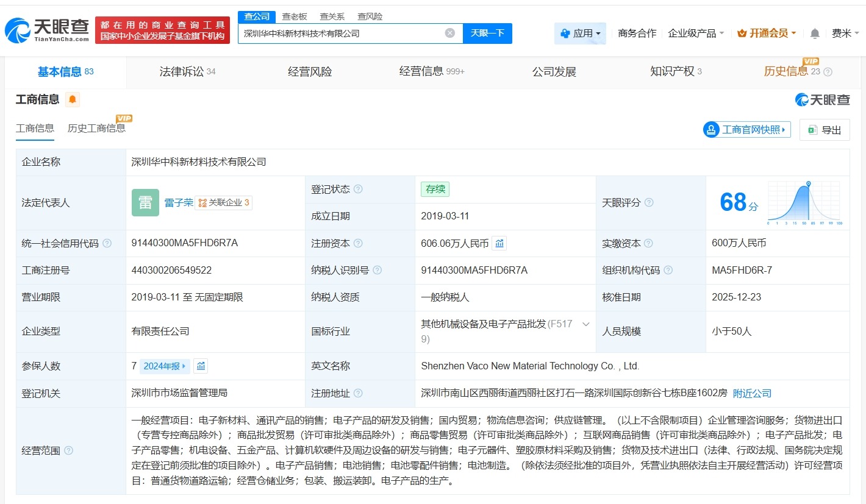866x504 pixels.
Task: Open the notification bell in the header
Action: coord(815,34)
